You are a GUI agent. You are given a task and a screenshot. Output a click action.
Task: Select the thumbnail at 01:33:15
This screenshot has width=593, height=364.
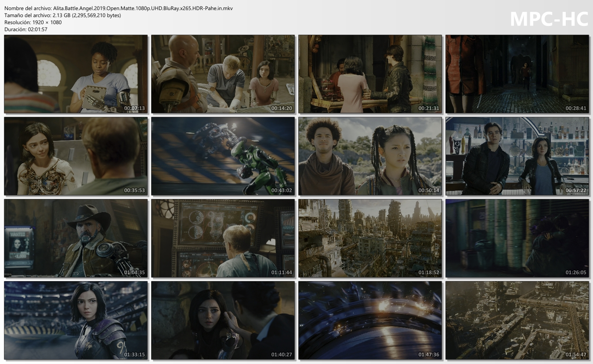point(76,320)
